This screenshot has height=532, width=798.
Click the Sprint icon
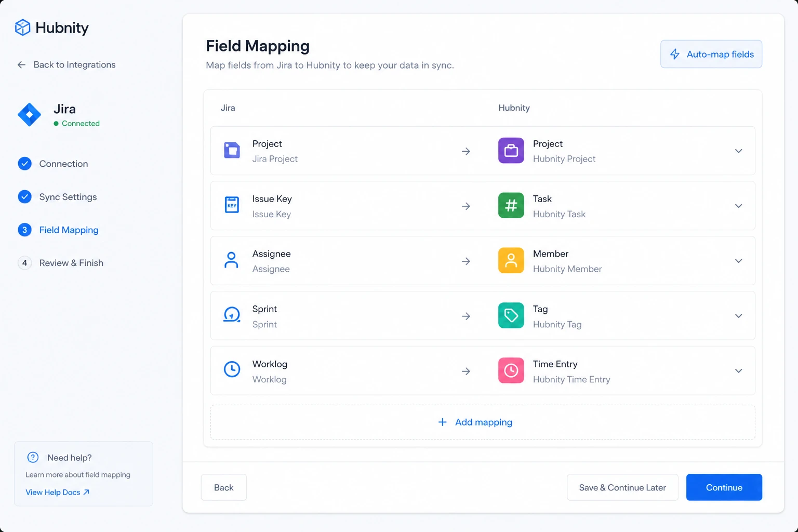[232, 315]
